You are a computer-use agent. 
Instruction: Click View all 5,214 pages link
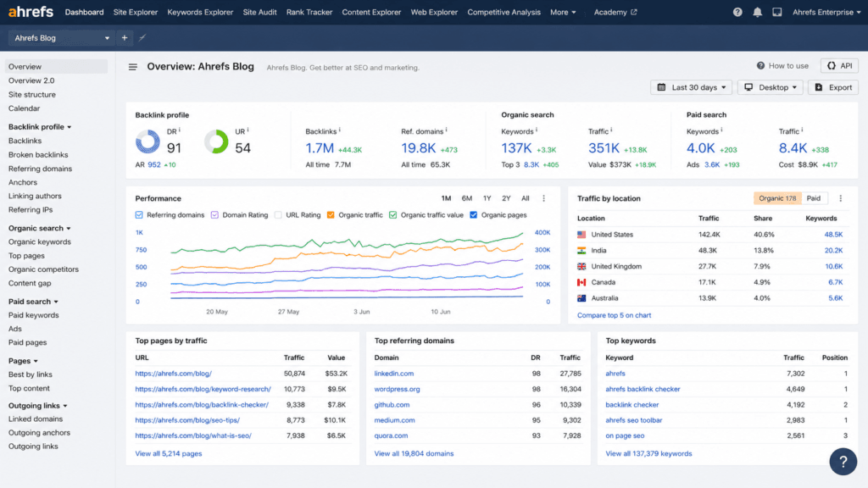click(x=169, y=454)
